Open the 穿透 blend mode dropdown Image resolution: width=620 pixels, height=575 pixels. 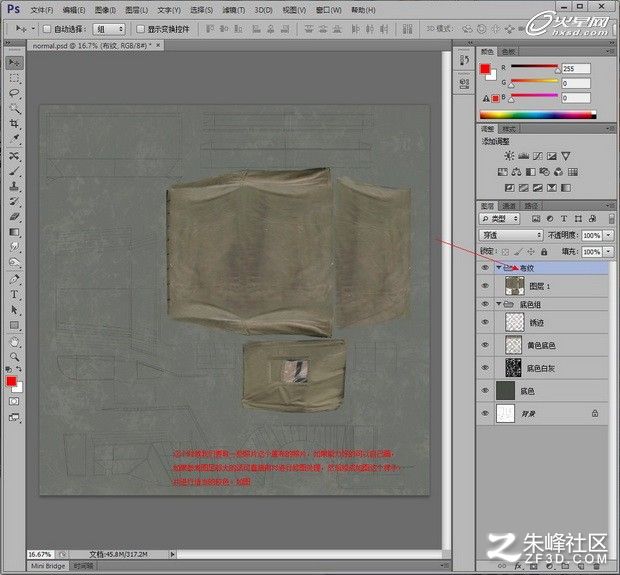[x=511, y=235]
